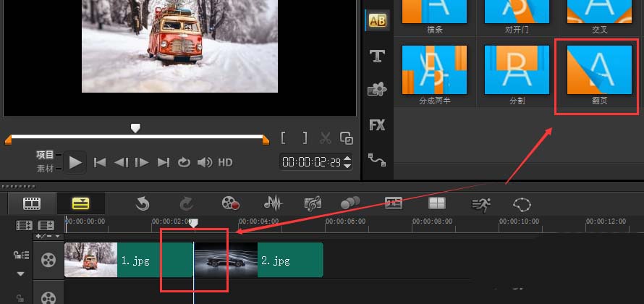Select the 1.jpg clip on timeline
This screenshot has width=644, height=304.
pos(129,260)
